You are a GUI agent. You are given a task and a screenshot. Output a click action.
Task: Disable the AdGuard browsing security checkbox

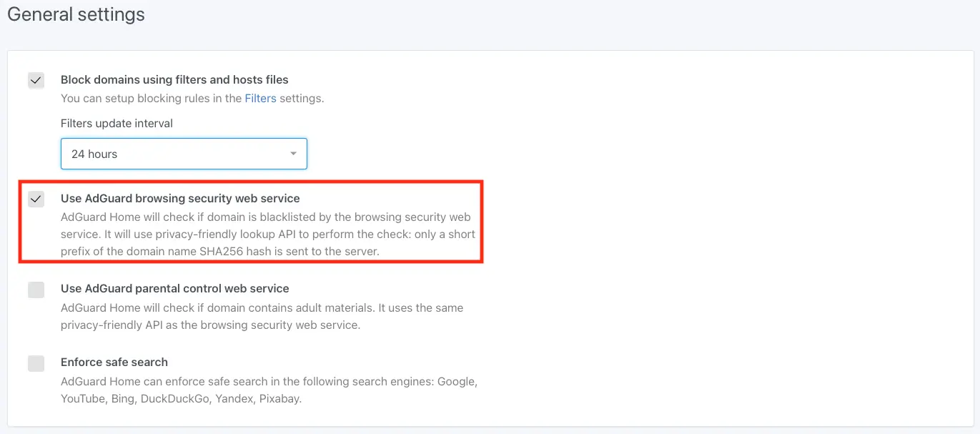click(36, 199)
